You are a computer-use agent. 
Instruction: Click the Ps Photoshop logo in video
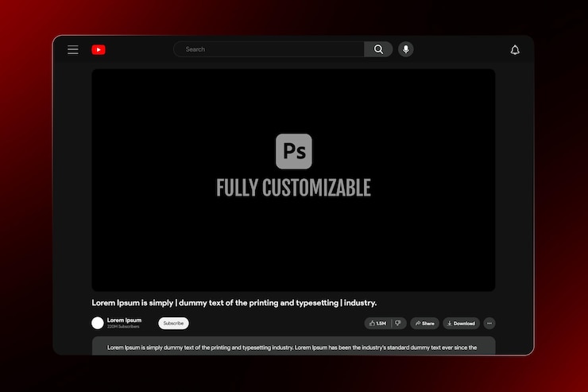coord(294,151)
